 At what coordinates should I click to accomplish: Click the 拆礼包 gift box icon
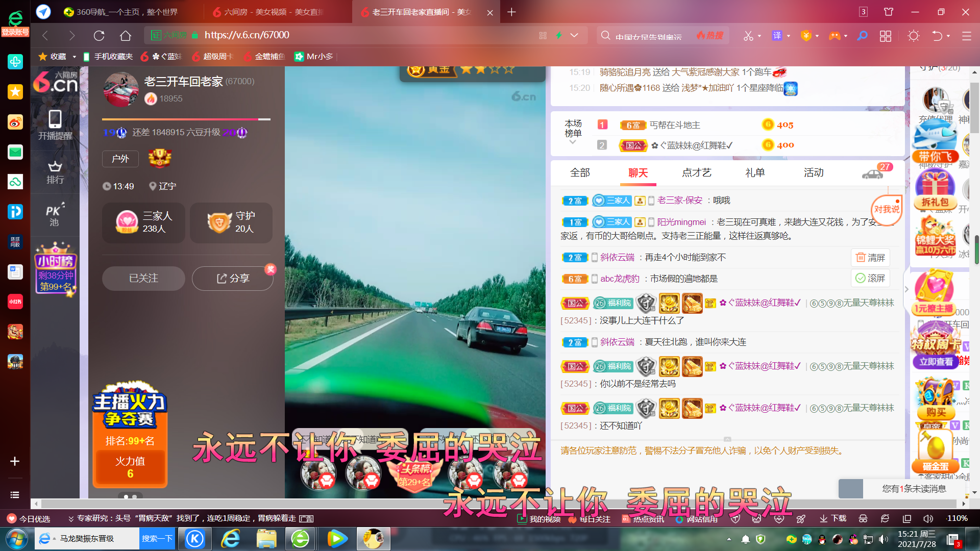935,190
